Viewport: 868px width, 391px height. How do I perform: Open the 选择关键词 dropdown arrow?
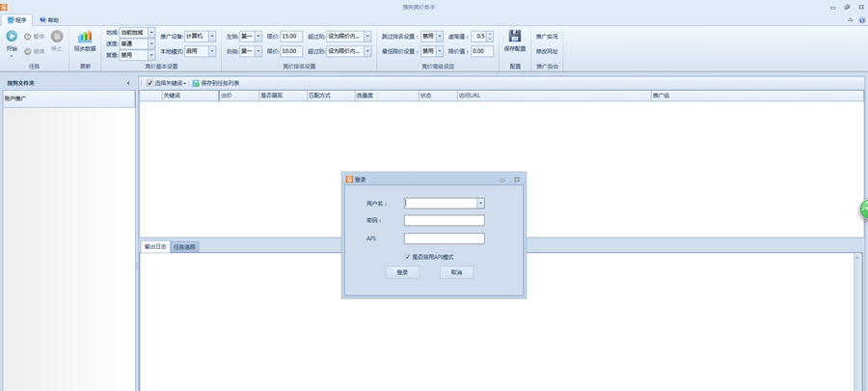185,83
